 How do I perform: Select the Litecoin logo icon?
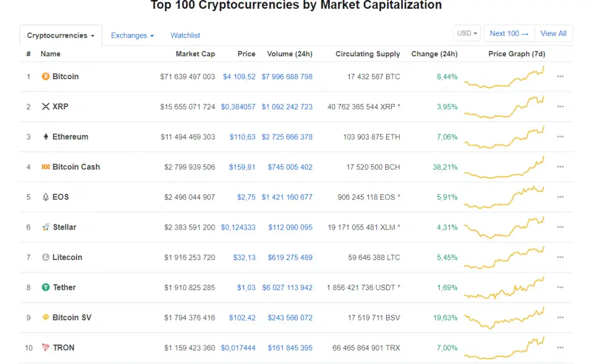[x=46, y=257]
